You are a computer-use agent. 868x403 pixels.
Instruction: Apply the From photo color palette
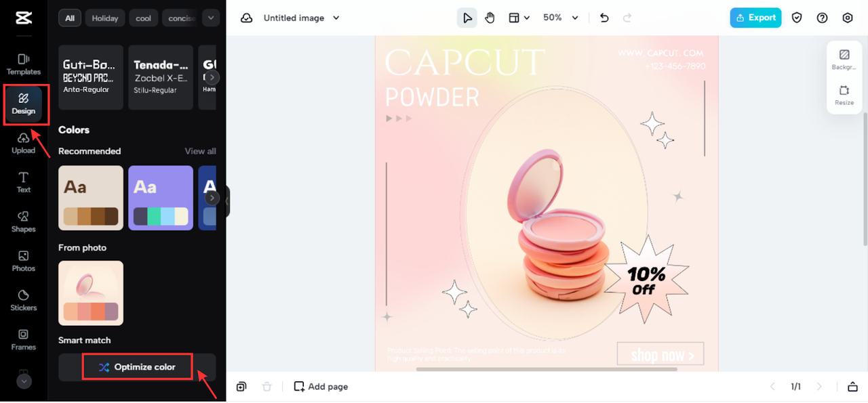(91, 293)
